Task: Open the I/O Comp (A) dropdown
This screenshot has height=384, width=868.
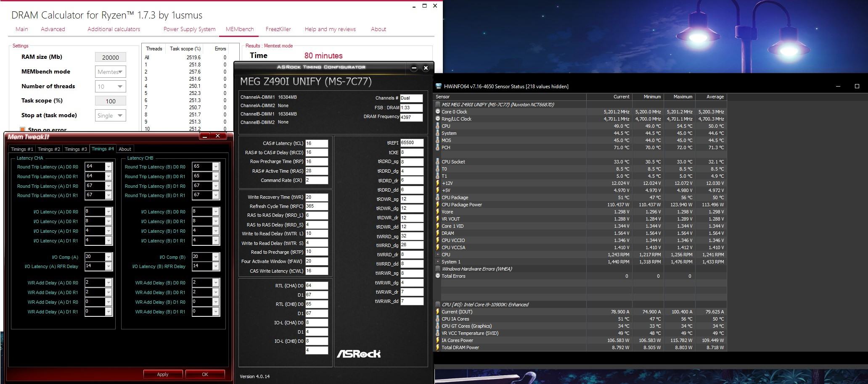Action: tap(108, 257)
